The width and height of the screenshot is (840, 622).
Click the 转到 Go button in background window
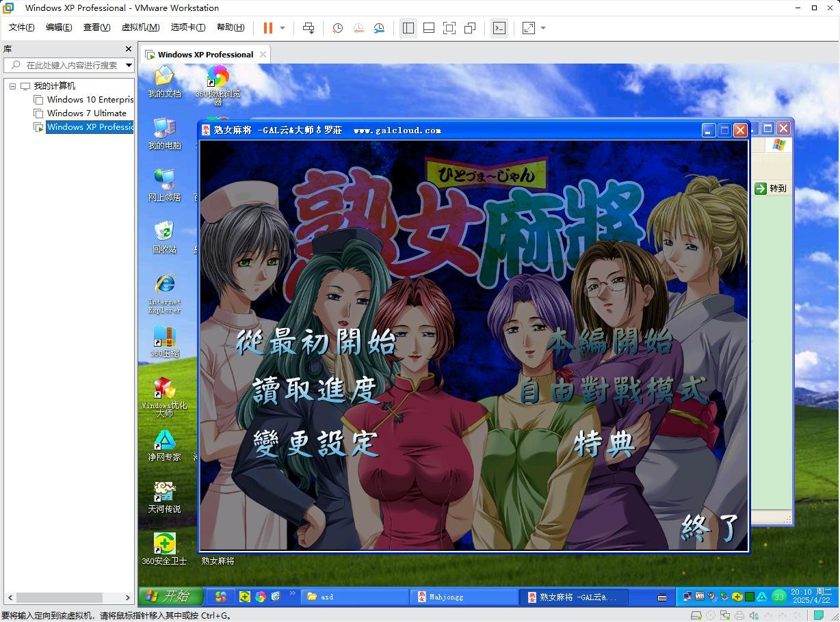771,188
